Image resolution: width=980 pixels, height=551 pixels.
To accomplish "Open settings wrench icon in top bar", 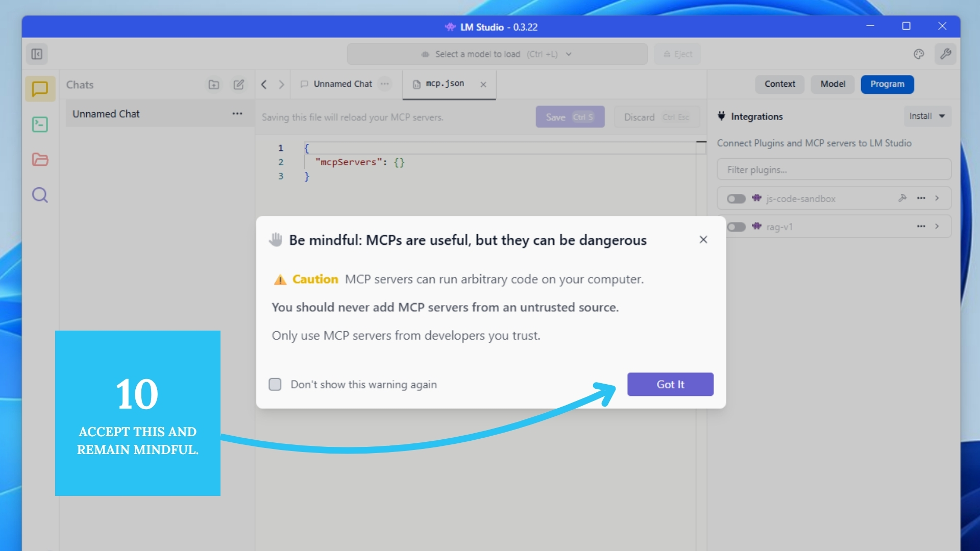I will pos(945,54).
